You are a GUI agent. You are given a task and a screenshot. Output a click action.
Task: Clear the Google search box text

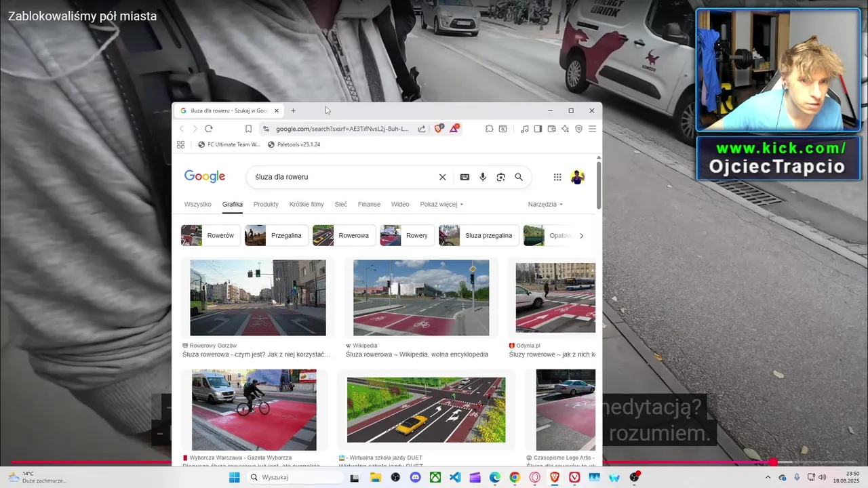[442, 177]
